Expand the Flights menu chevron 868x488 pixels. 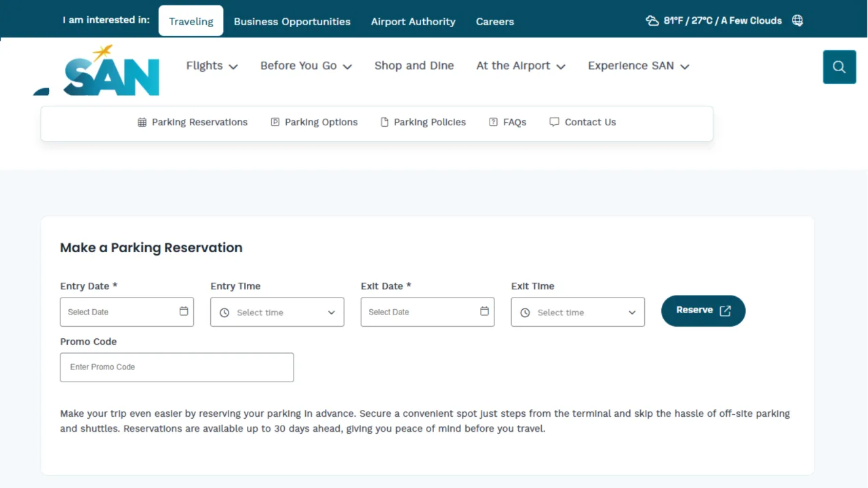tap(233, 66)
